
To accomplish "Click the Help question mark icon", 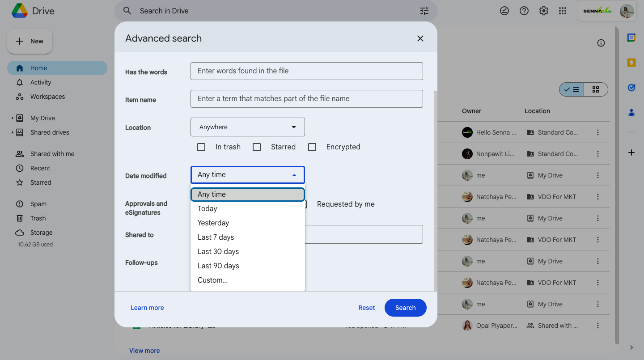I will [x=524, y=11].
